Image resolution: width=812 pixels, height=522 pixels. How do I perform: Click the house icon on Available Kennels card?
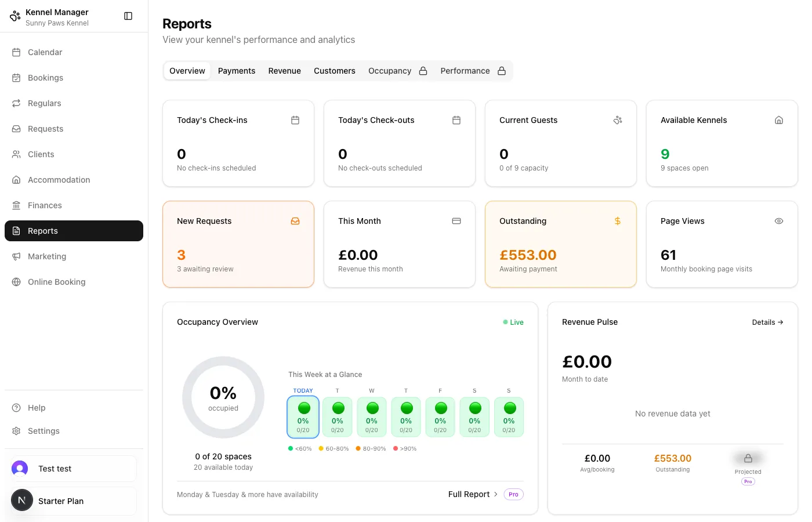[x=779, y=119]
